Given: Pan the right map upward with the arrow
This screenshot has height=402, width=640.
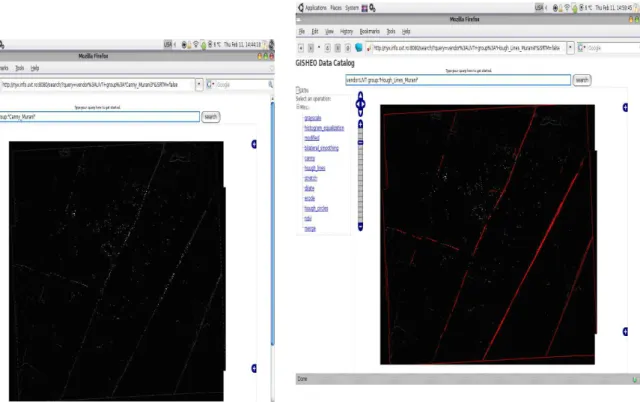Looking at the screenshot, I should pyautogui.click(x=360, y=95).
